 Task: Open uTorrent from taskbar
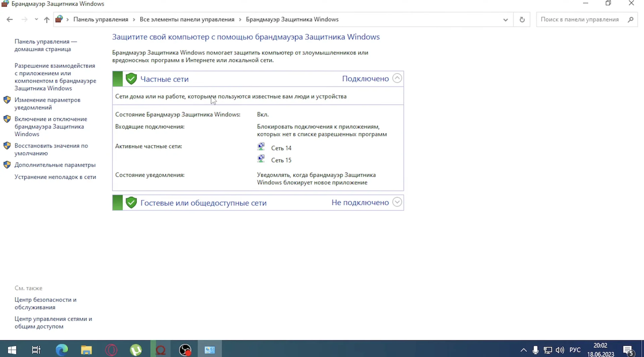tap(136, 350)
